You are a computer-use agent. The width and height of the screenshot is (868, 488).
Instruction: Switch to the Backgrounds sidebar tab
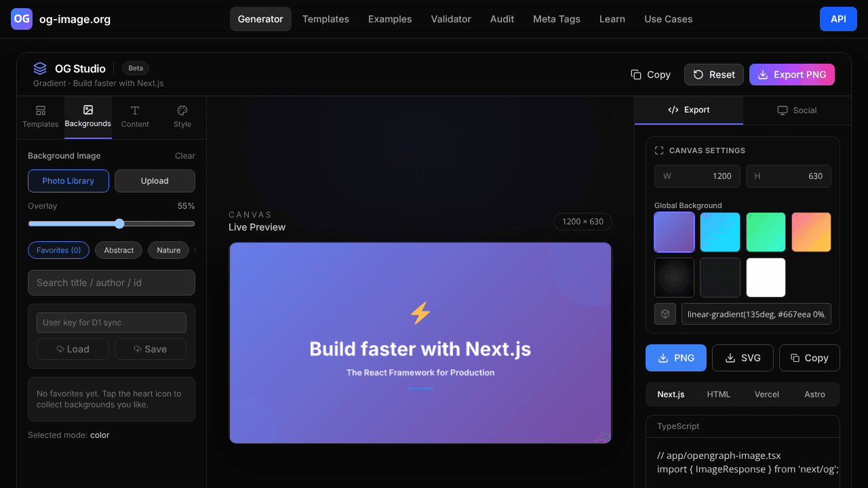tap(88, 117)
